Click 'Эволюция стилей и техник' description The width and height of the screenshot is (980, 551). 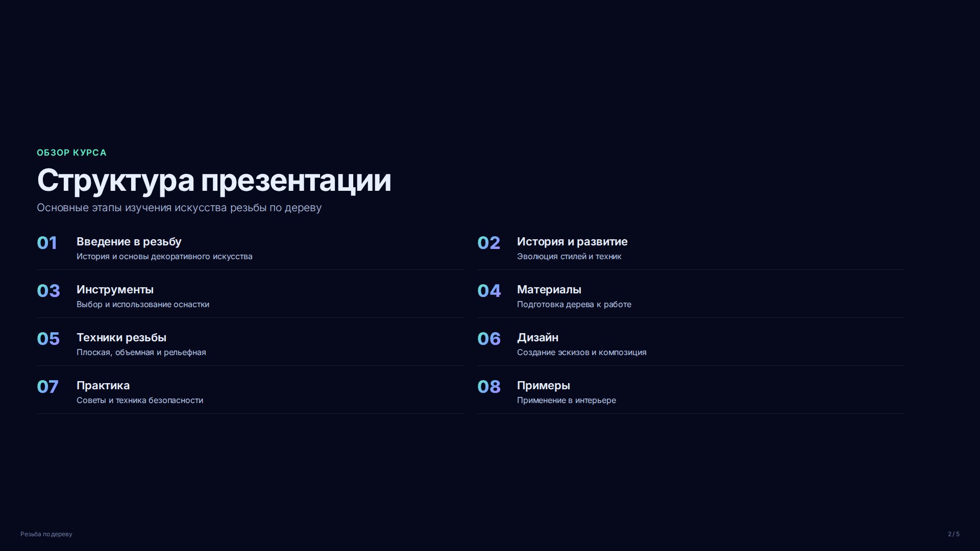[569, 256]
